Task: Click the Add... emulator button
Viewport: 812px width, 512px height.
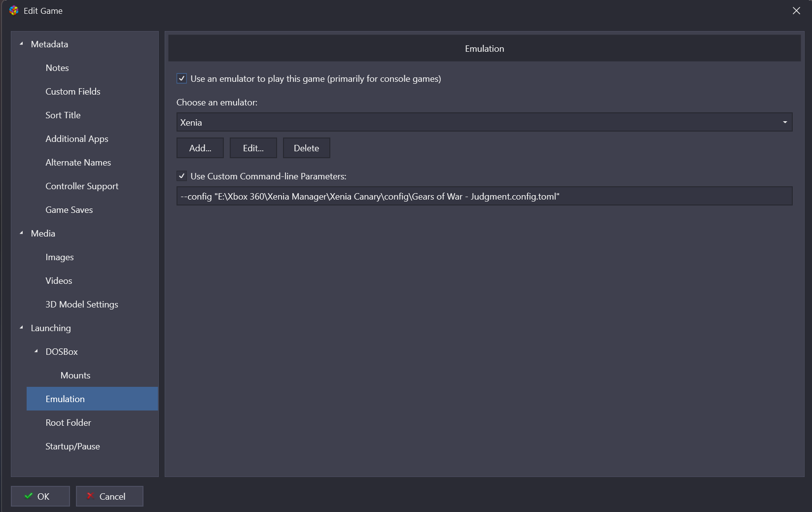Action: (200, 148)
